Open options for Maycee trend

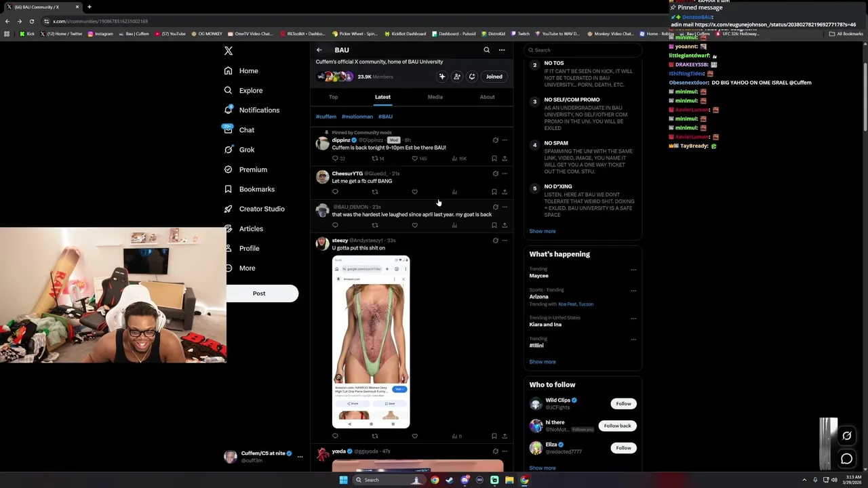point(633,270)
